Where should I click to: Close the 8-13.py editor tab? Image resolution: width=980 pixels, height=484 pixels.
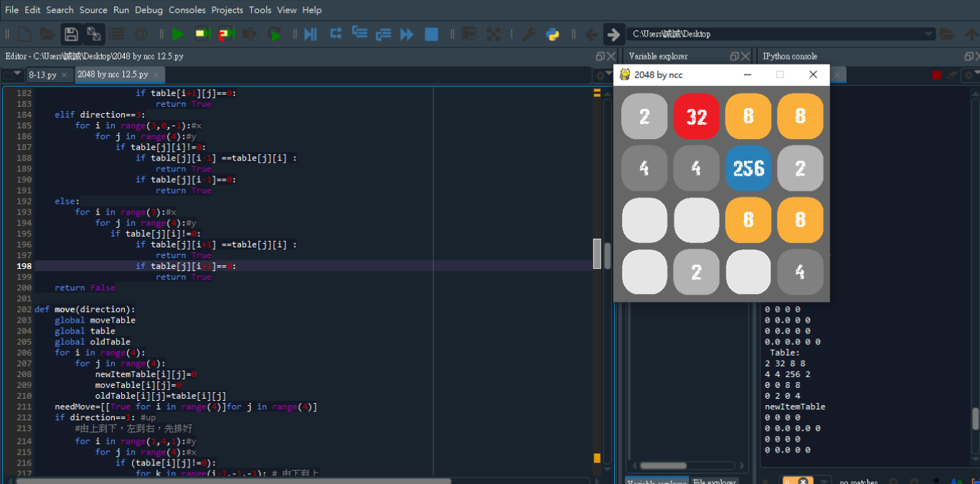coord(64,75)
